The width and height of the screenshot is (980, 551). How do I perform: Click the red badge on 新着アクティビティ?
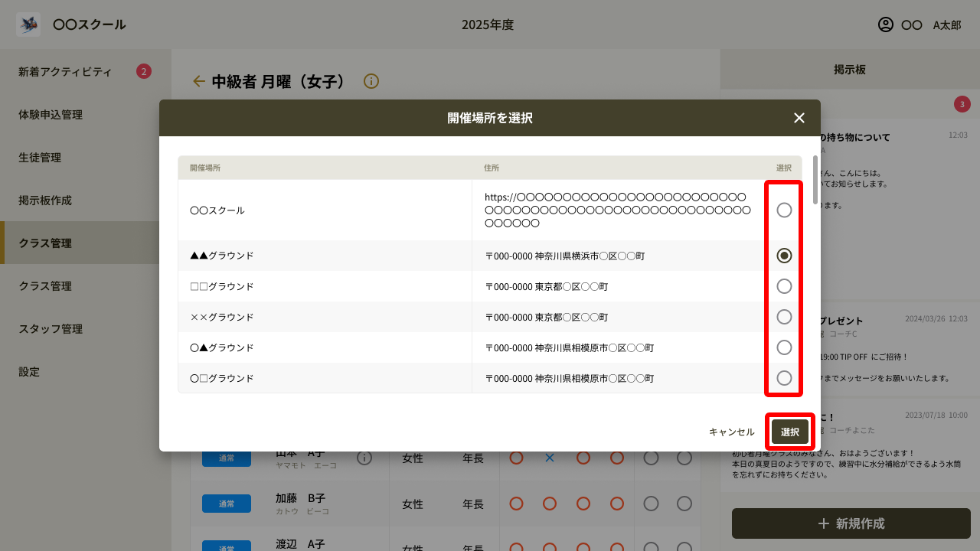click(144, 72)
